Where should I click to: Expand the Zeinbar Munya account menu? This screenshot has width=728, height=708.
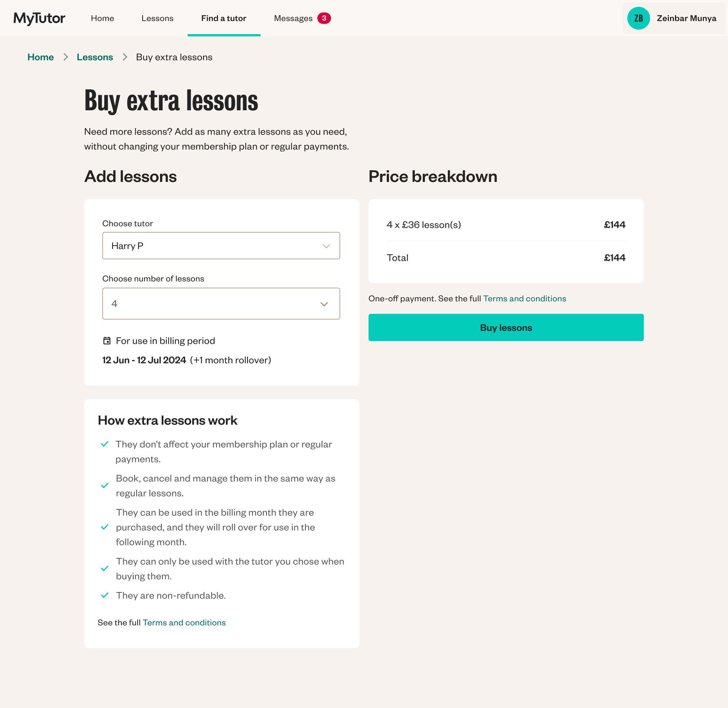686,18
